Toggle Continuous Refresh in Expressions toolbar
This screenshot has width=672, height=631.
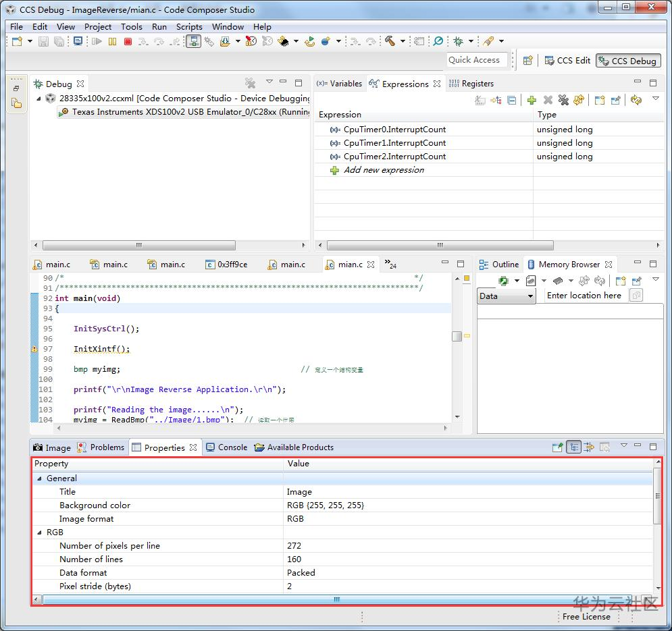[x=636, y=101]
